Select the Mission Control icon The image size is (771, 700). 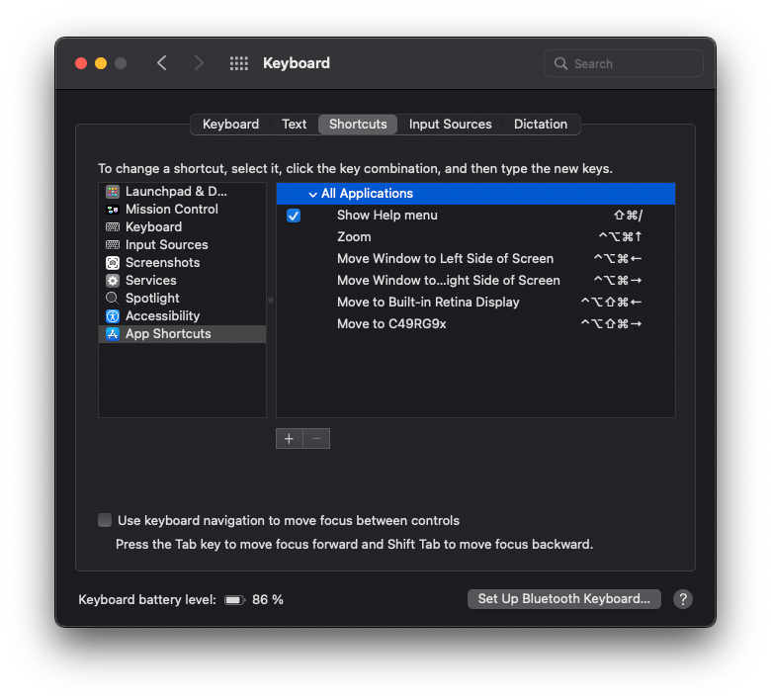[x=113, y=210]
